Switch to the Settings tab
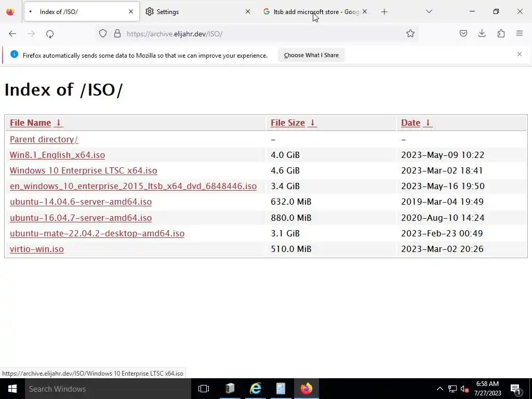This screenshot has height=399, width=532. (x=198, y=12)
